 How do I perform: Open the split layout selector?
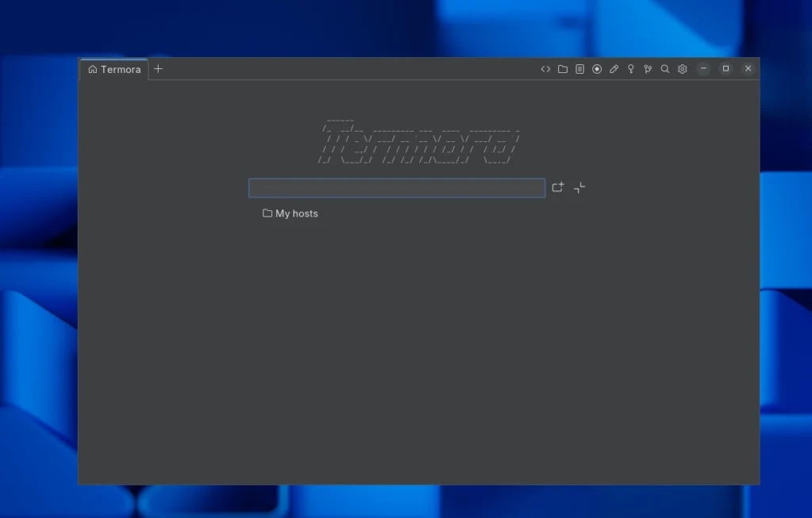click(578, 187)
